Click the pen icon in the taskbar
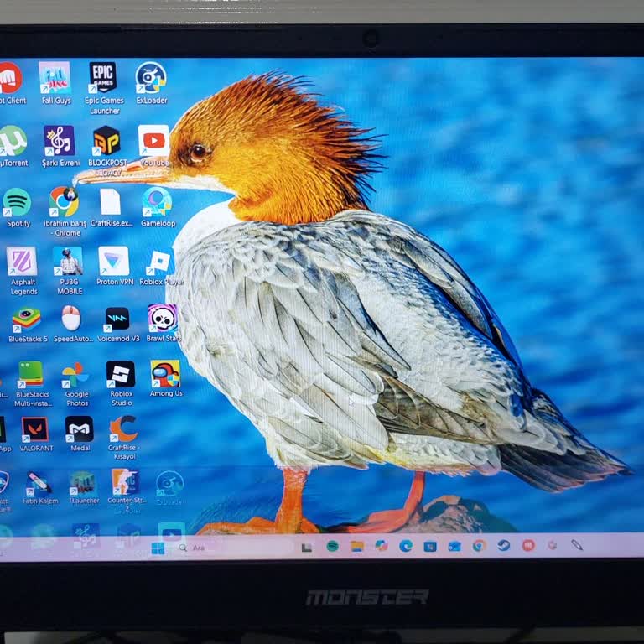 [577, 545]
